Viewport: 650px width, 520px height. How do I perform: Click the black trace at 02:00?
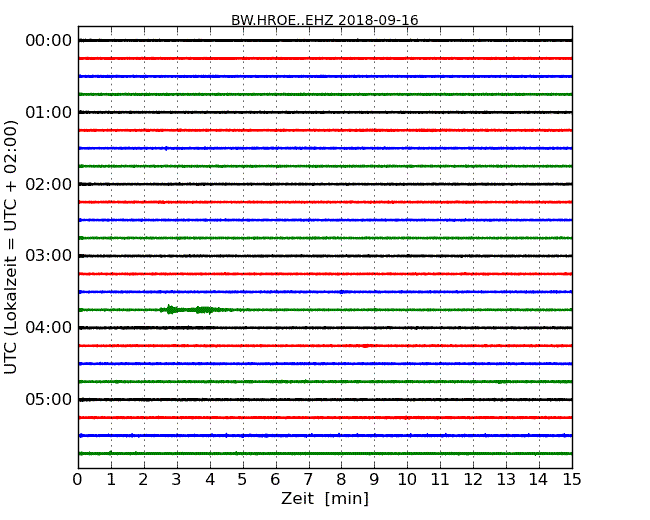click(325, 184)
